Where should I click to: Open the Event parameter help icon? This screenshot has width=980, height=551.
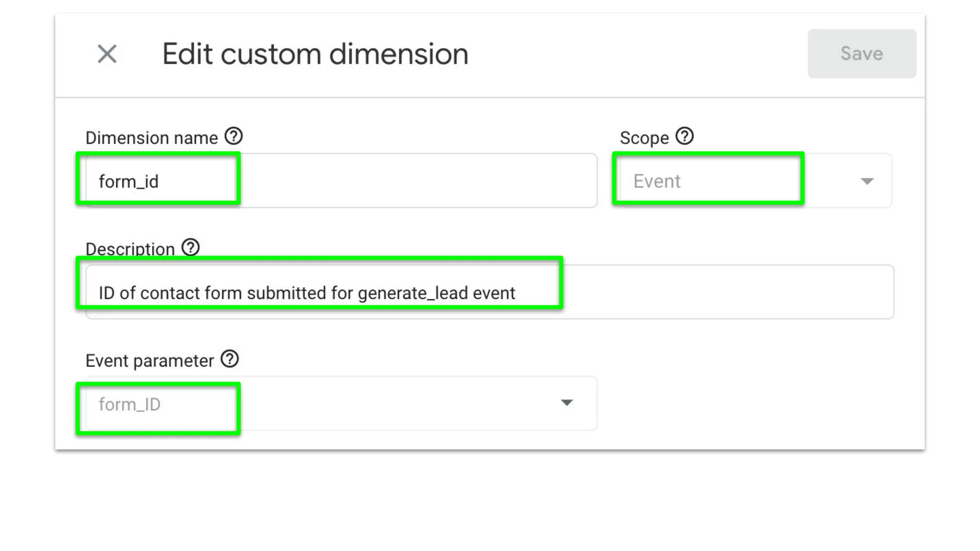pos(230,359)
